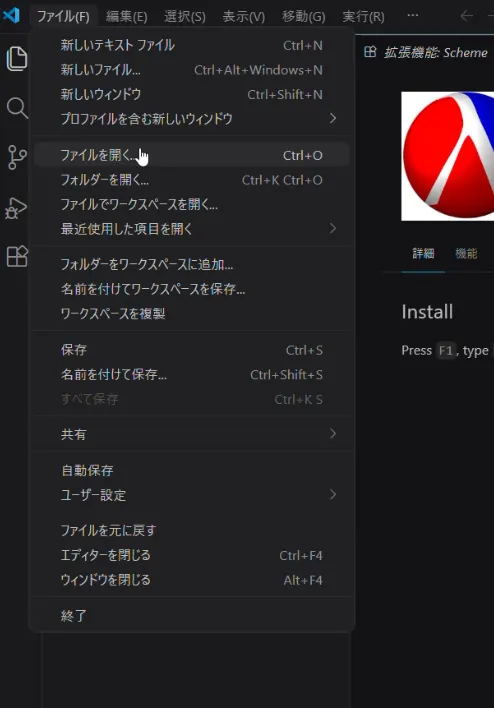This screenshot has width=494, height=708.
Task: Open the Source Control view icon
Action: click(17, 157)
